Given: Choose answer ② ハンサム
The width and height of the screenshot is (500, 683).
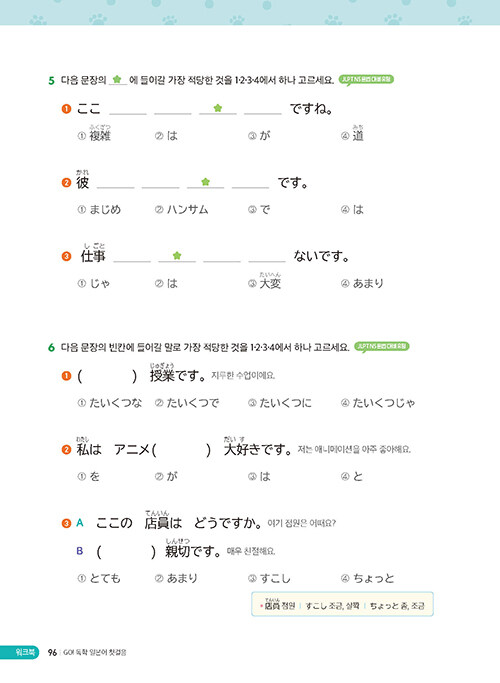Looking at the screenshot, I should tap(182, 210).
